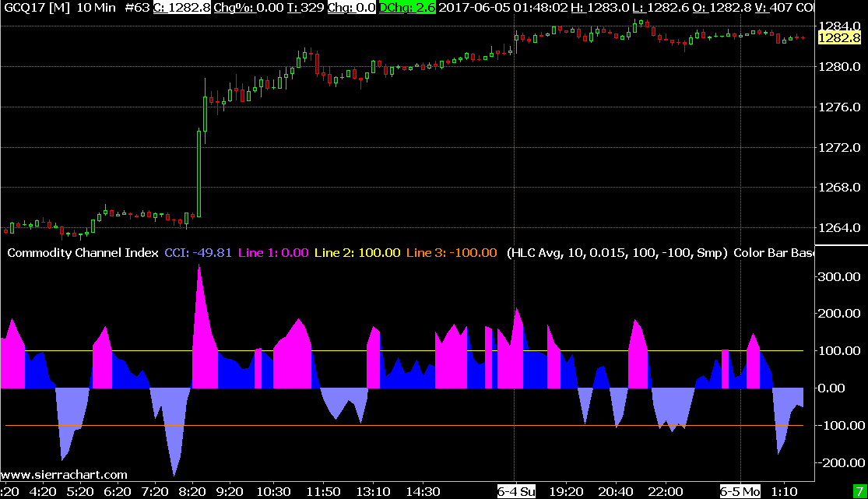Click the 13:10 time axis label
The width and height of the screenshot is (868, 499).
click(373, 492)
